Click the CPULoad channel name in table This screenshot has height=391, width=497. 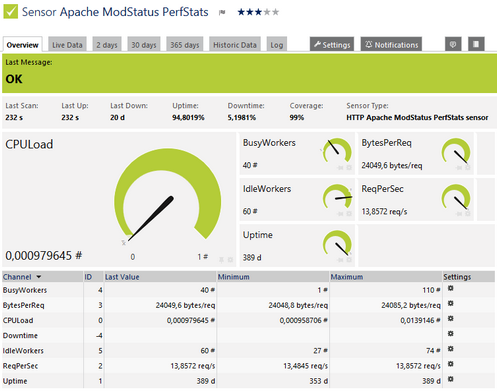click(18, 320)
